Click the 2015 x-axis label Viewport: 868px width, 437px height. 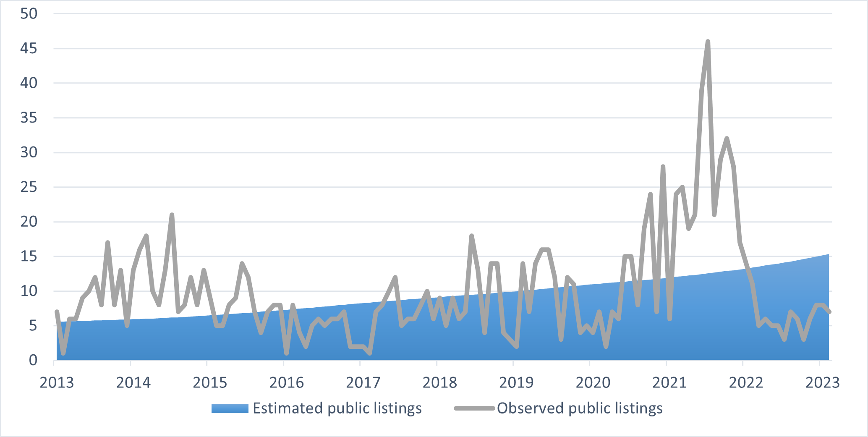tap(210, 383)
